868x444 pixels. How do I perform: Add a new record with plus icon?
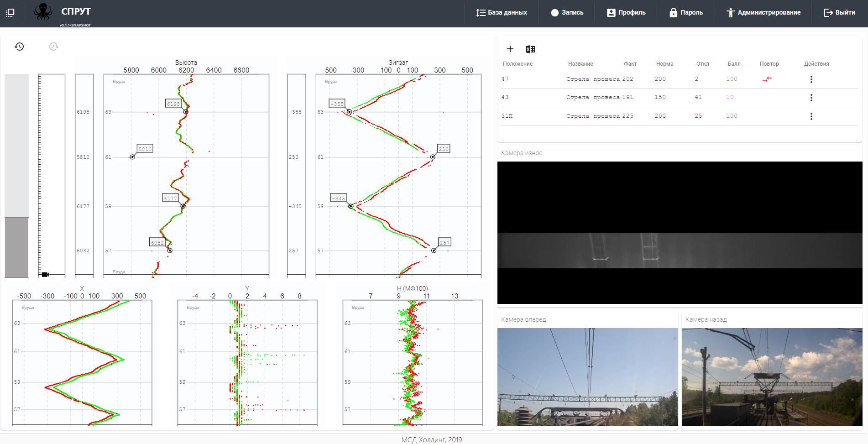(x=510, y=49)
